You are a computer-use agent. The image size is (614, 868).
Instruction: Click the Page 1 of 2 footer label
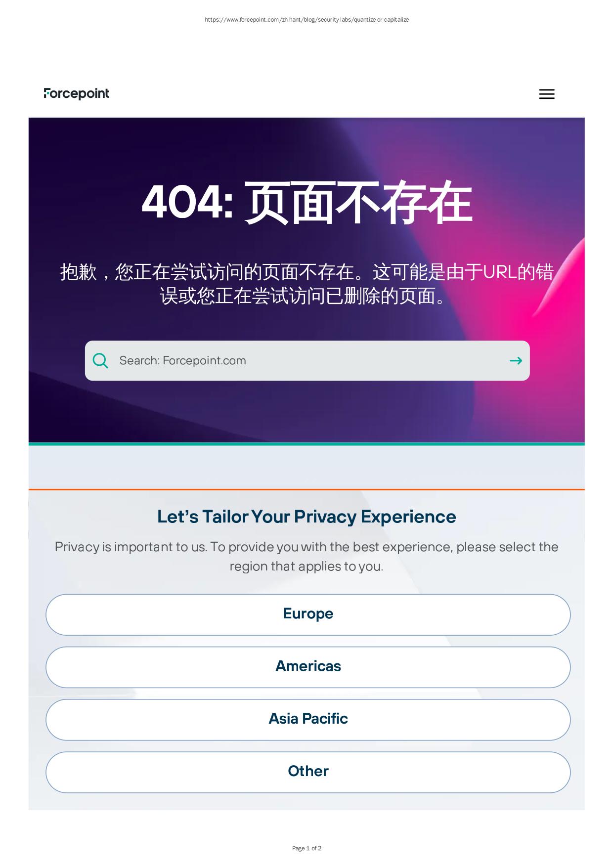[x=307, y=848]
